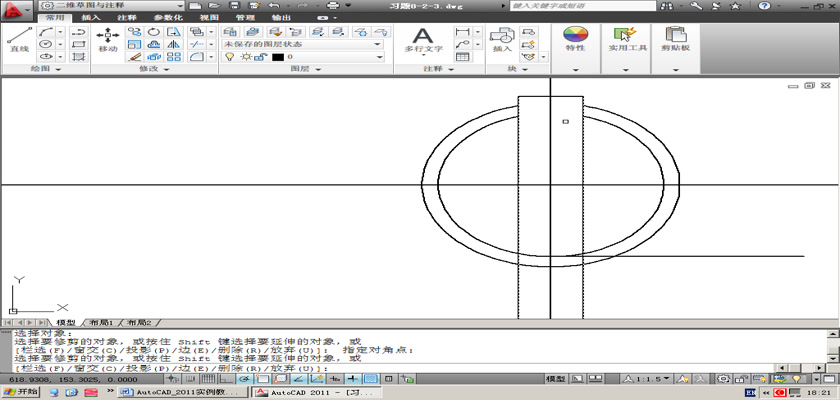Click the Insert block (插入) icon
The image size is (840, 400).
click(501, 38)
